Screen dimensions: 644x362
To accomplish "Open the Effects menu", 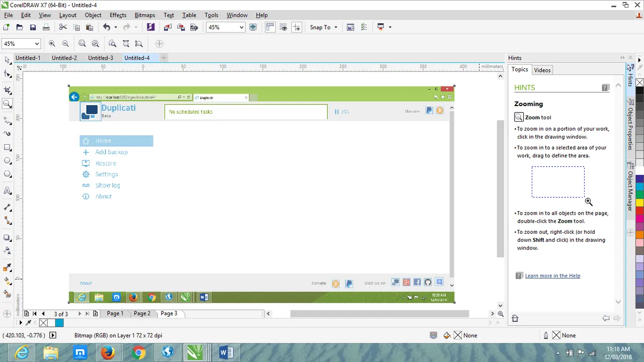I will click(118, 15).
